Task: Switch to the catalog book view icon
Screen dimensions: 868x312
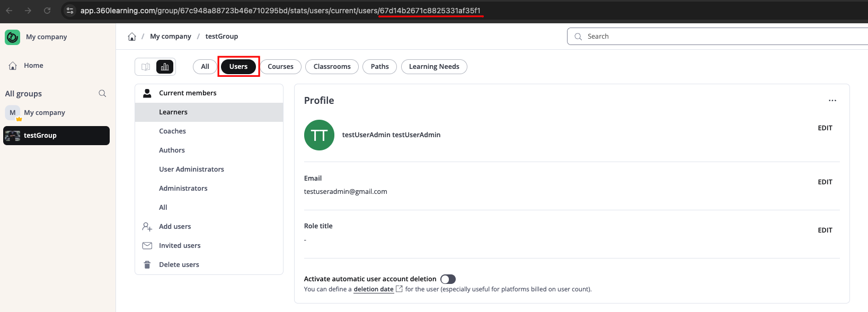Action: pos(146,67)
